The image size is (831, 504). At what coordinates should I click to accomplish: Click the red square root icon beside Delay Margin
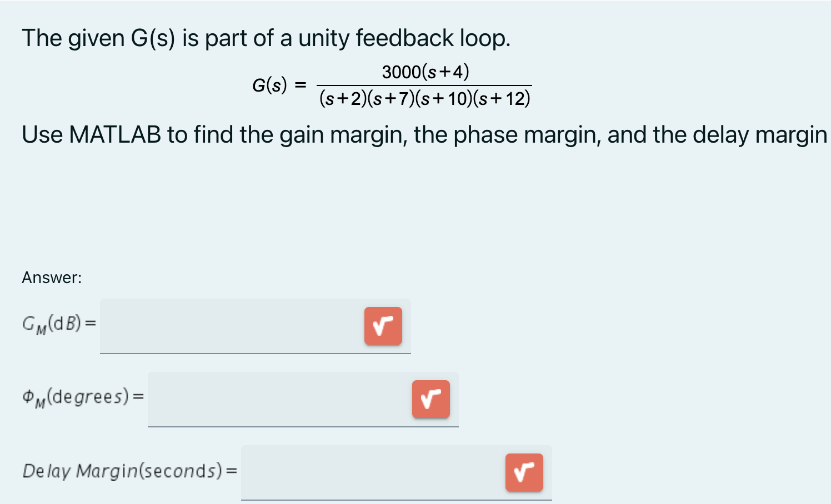[x=523, y=473]
